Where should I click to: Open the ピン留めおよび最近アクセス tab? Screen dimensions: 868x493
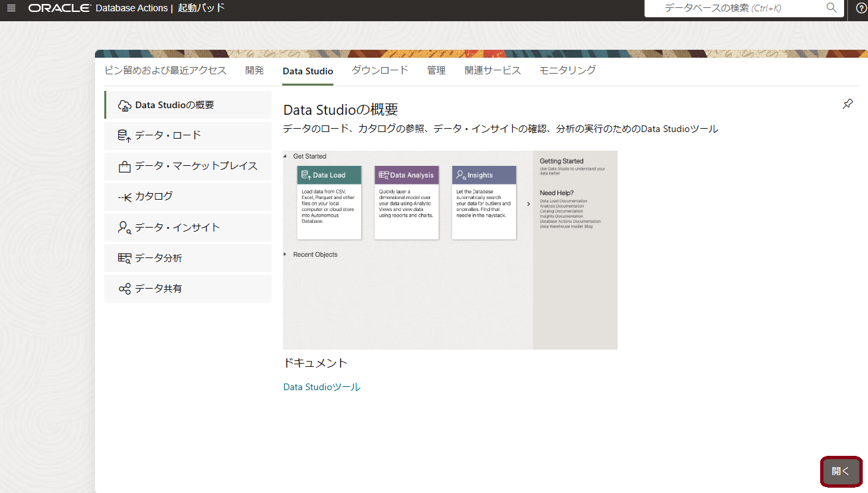pos(165,70)
